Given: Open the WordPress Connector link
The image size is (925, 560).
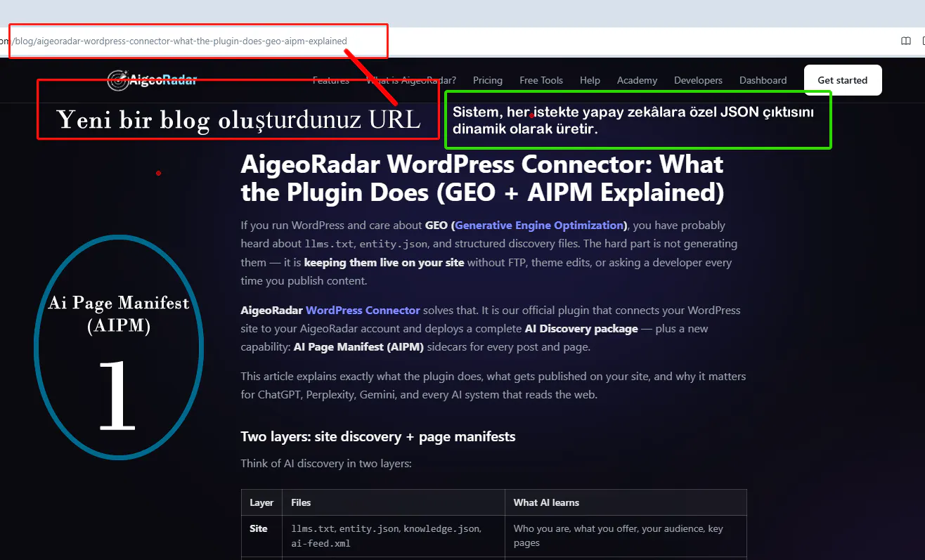Looking at the screenshot, I should coord(363,310).
